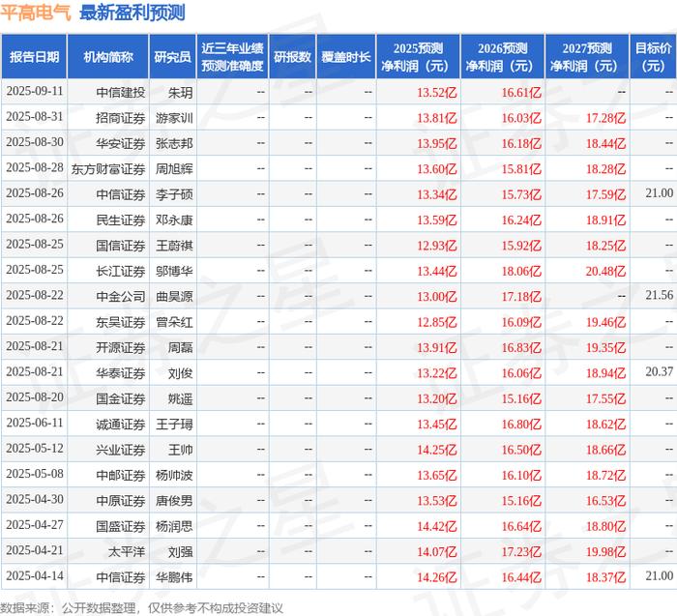Select the 14.26亿 profit value
The height and width of the screenshot is (616, 677).
[436, 576]
